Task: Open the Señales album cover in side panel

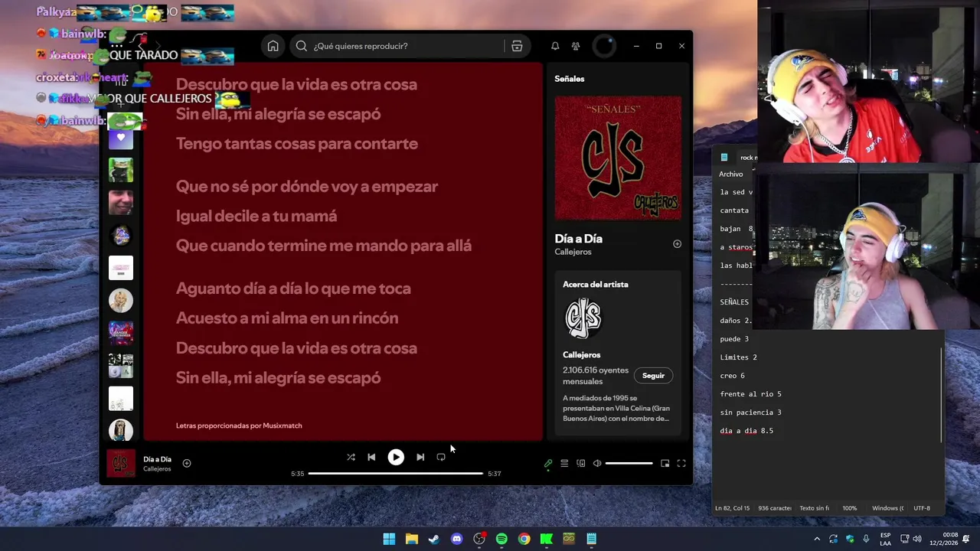Action: click(618, 158)
